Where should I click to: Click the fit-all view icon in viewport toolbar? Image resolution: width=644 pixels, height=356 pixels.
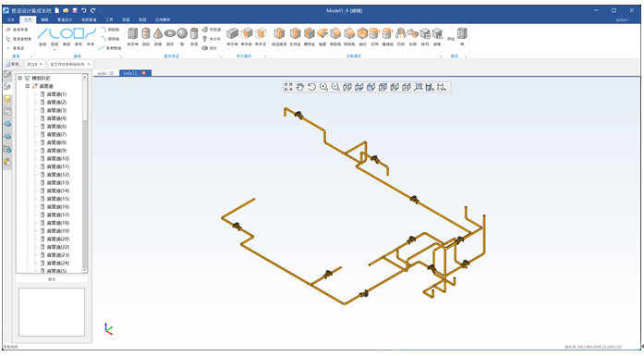click(288, 87)
